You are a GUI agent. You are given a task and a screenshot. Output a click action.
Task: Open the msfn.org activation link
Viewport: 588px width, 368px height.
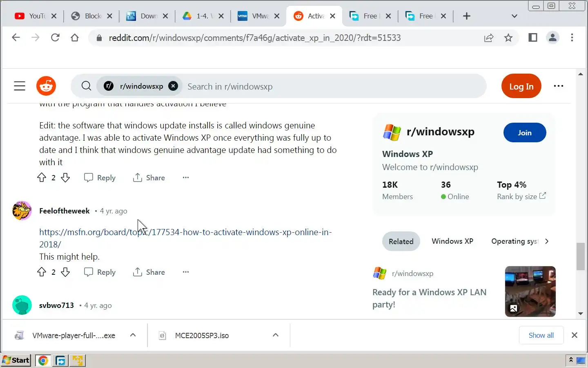click(185, 238)
